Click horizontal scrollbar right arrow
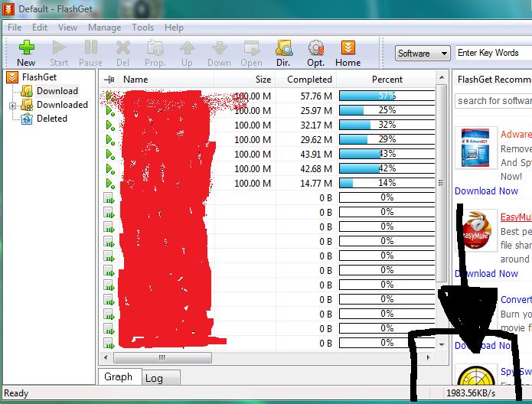Screen dimensions: 532x404 pos(428,357)
